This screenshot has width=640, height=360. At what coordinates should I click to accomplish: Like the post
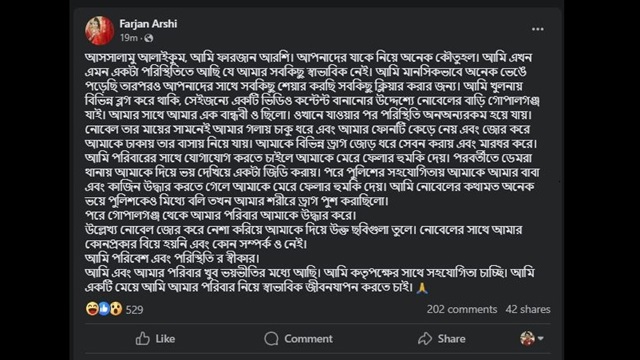click(155, 339)
